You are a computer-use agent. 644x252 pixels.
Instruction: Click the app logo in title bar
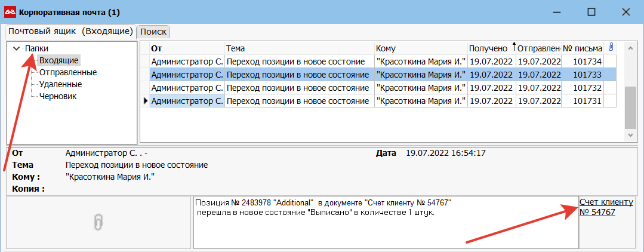click(10, 13)
